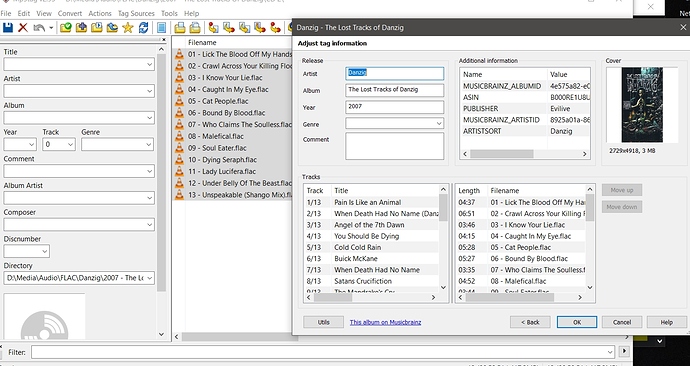Click the Text file to Tag convert icon
Viewport: 690px width, 366px height.
260,28
